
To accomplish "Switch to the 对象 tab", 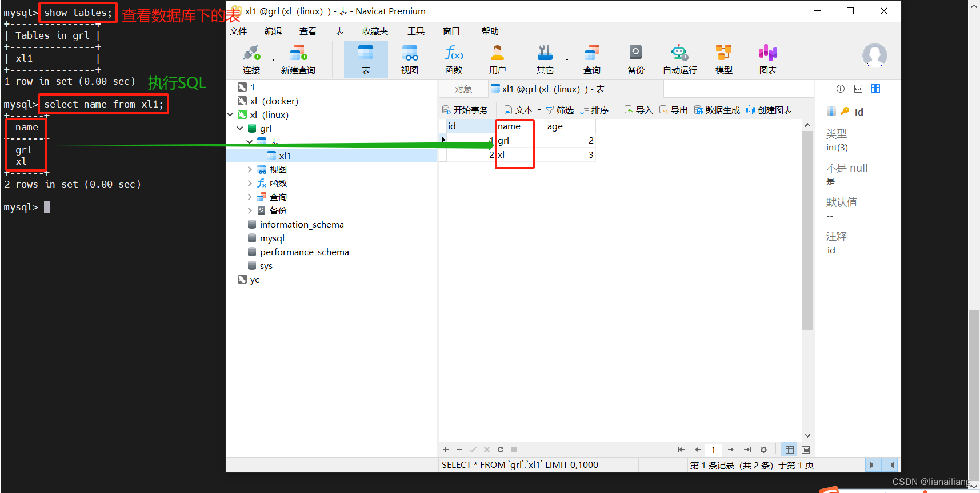I will [x=463, y=89].
